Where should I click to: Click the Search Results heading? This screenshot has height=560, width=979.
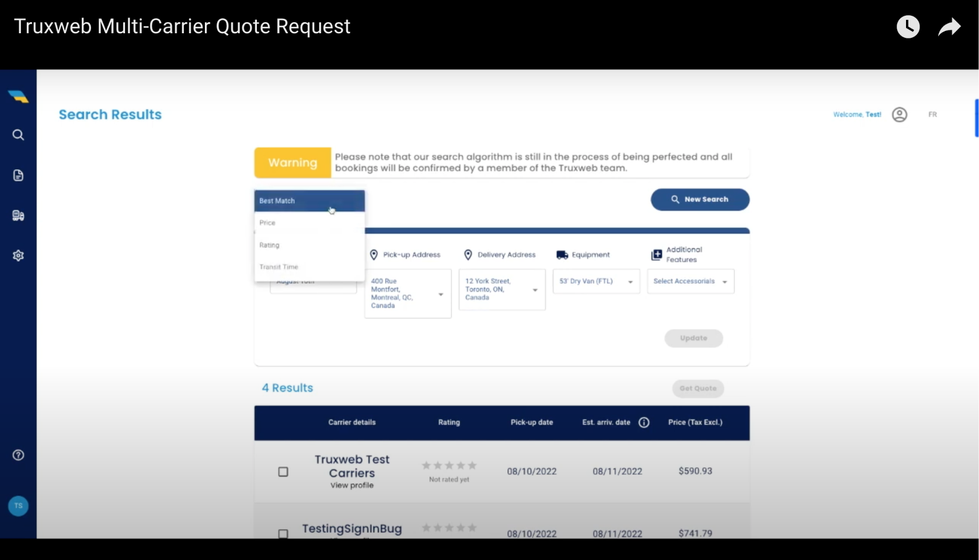[x=110, y=114]
